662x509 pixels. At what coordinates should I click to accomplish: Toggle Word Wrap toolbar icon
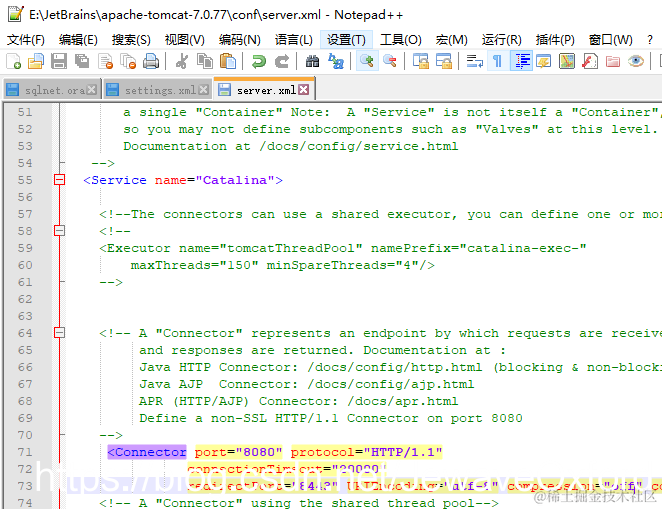click(475, 62)
